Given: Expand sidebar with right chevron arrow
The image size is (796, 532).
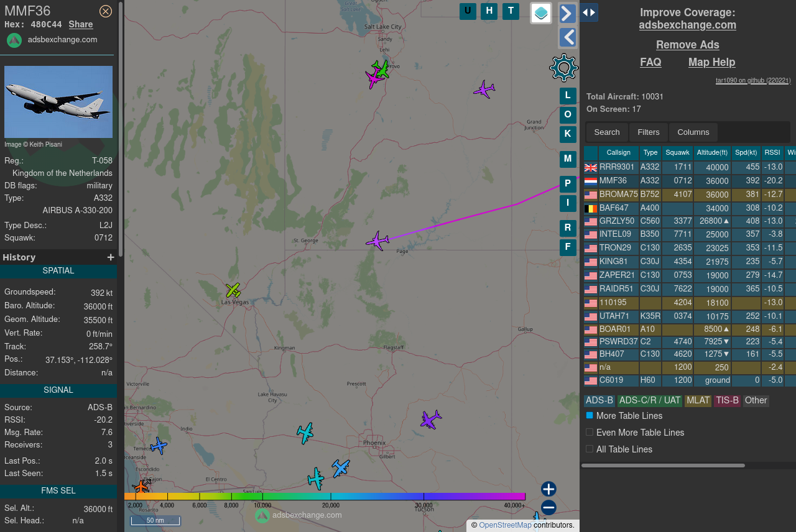Looking at the screenshot, I should (x=568, y=13).
